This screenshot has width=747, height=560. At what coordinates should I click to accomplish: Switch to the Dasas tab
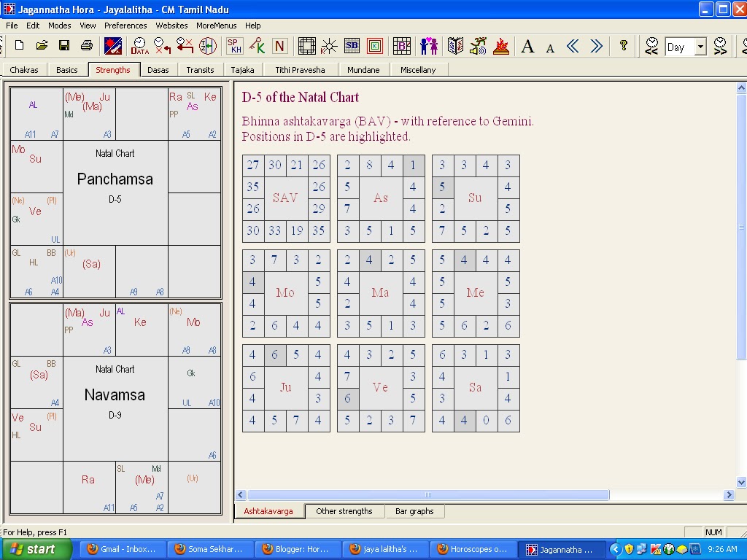(158, 70)
